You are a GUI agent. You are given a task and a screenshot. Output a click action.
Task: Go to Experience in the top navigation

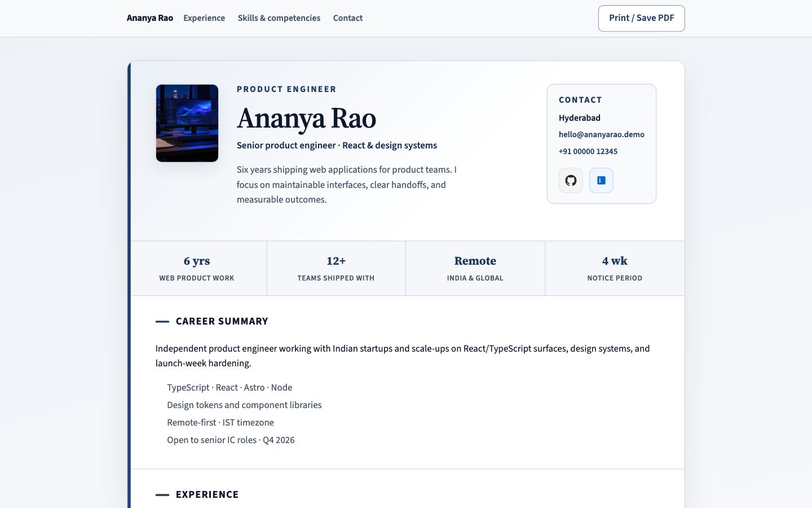[x=204, y=18]
